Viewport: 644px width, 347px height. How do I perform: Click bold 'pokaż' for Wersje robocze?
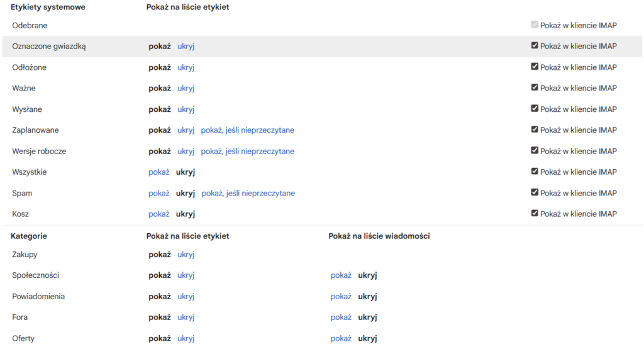(x=159, y=151)
